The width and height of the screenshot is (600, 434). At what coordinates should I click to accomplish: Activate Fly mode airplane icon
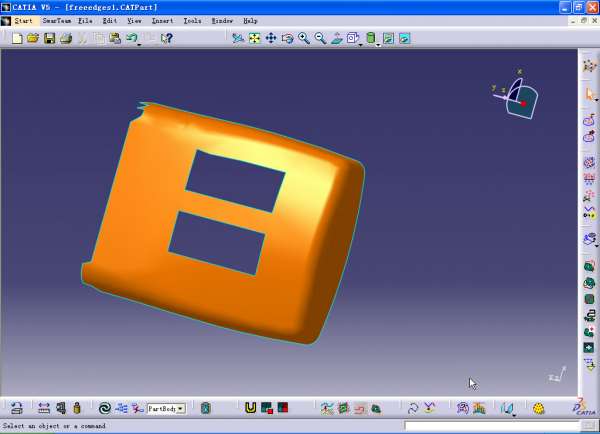[238, 38]
